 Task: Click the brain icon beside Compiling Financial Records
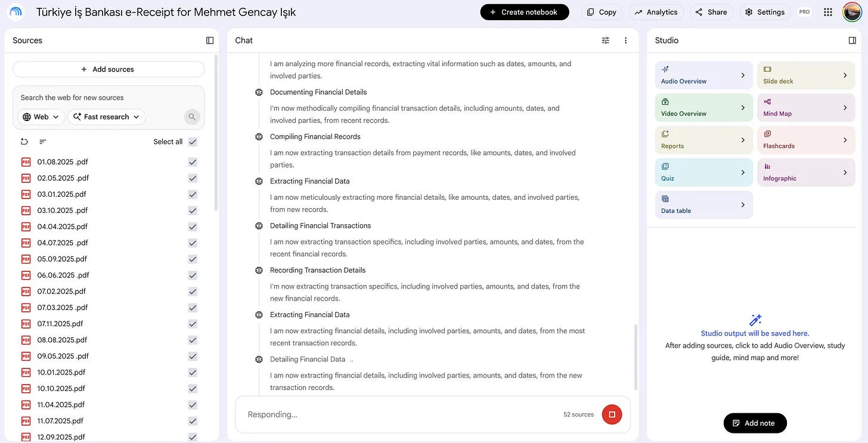click(x=259, y=137)
